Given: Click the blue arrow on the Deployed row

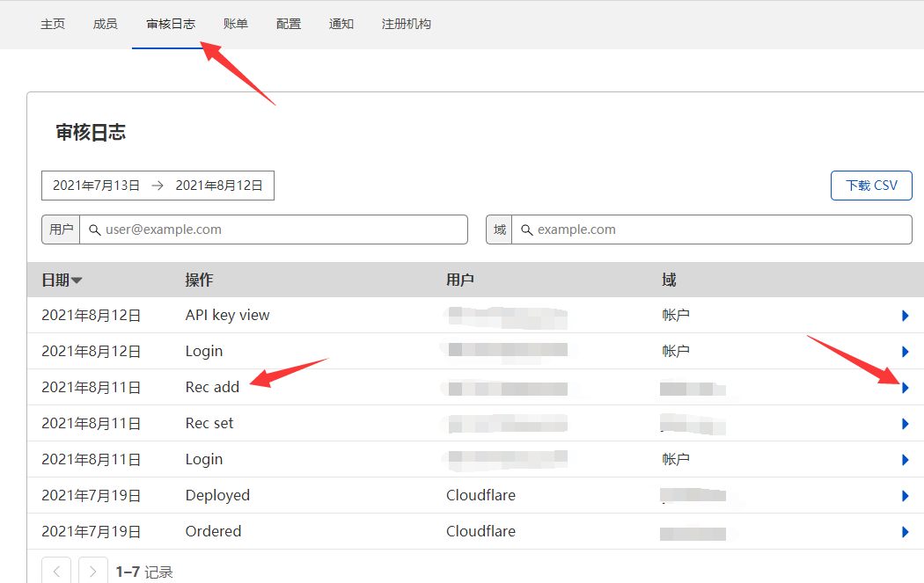Looking at the screenshot, I should coord(905,495).
